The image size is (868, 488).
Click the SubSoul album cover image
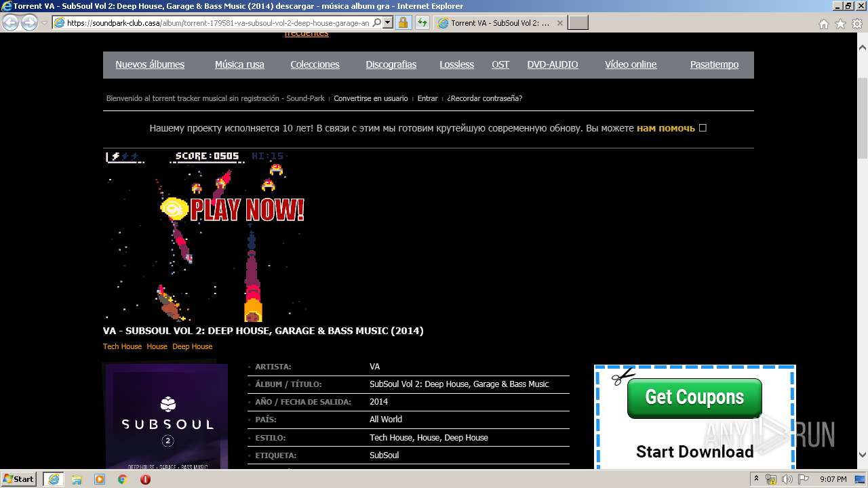pos(167,415)
